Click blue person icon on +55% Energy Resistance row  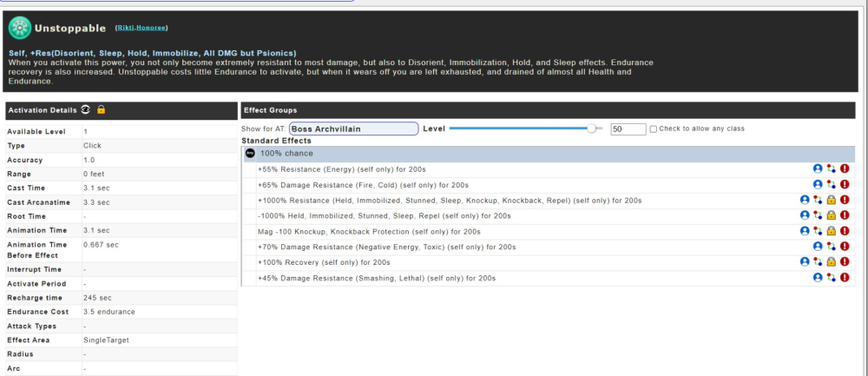(817, 168)
